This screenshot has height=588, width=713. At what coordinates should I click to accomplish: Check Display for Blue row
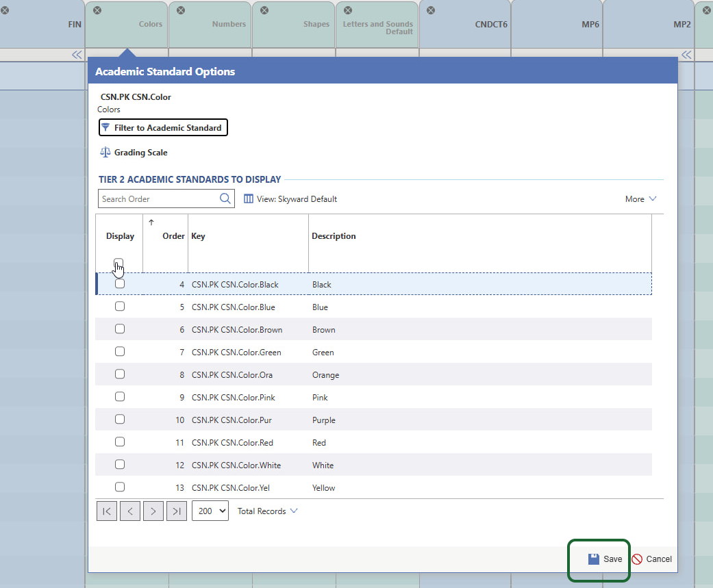(120, 306)
